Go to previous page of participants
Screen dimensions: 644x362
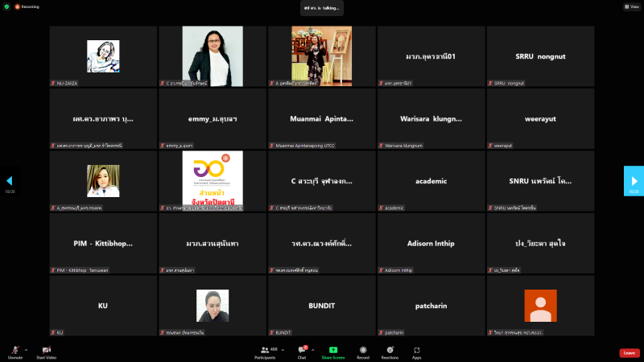(x=10, y=181)
